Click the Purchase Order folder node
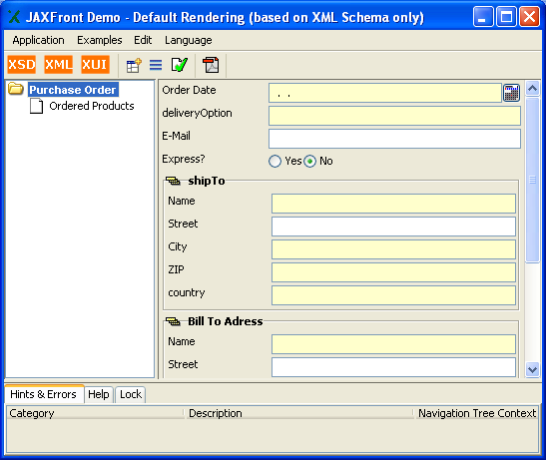 pyautogui.click(x=73, y=90)
